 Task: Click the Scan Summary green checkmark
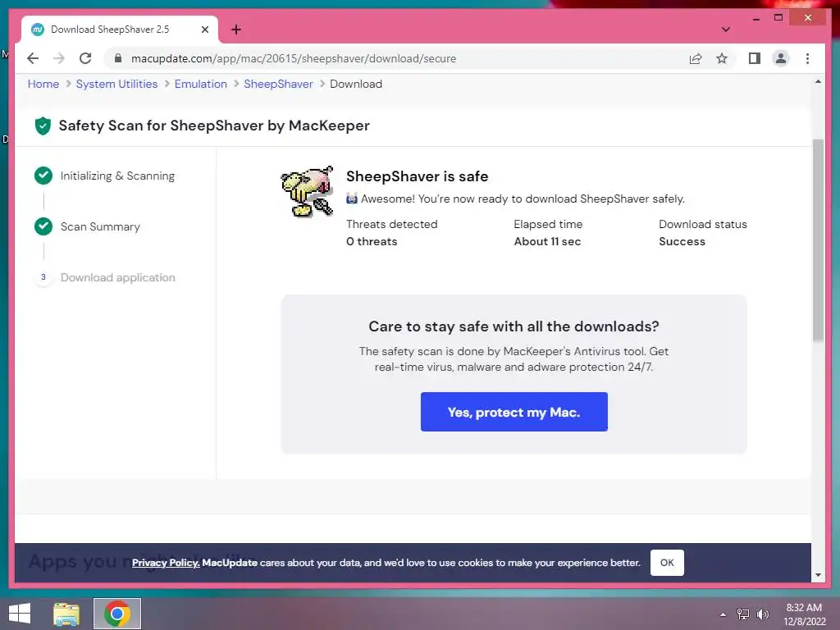pos(43,226)
